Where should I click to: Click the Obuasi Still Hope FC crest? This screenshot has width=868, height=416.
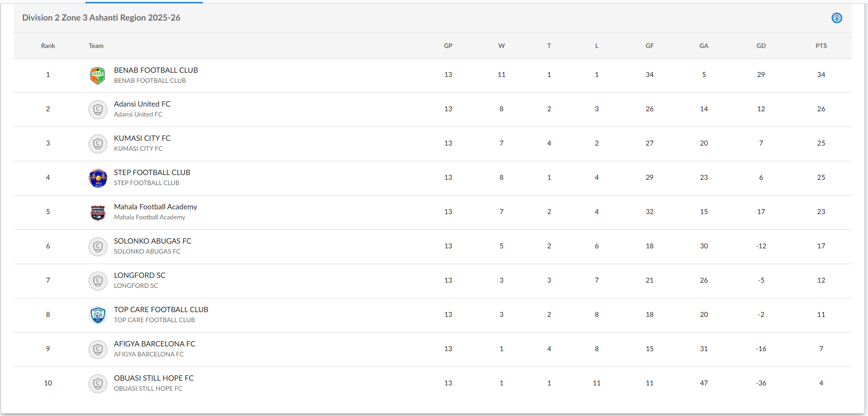(x=98, y=384)
